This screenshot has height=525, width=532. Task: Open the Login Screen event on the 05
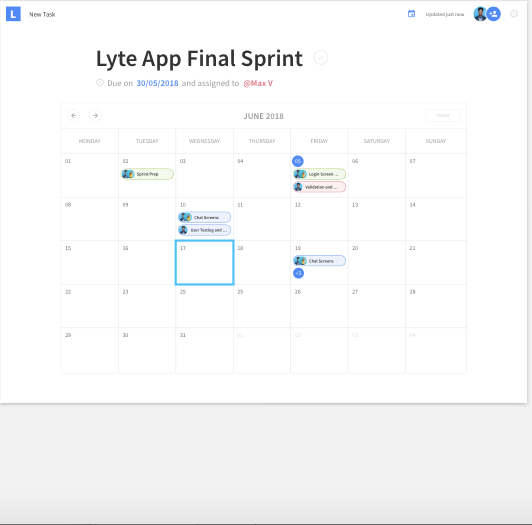click(x=319, y=174)
